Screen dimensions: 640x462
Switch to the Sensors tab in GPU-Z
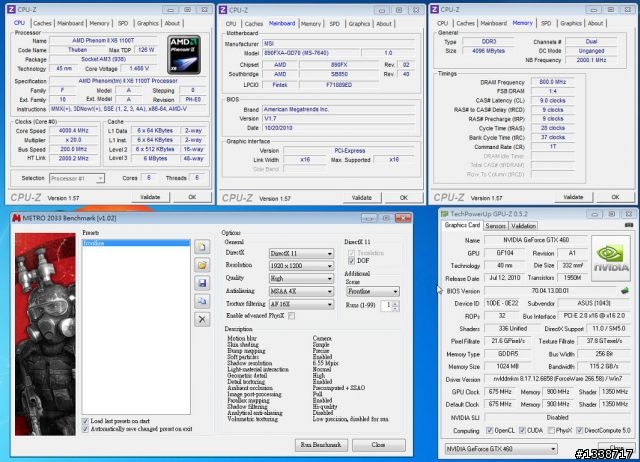(x=496, y=226)
